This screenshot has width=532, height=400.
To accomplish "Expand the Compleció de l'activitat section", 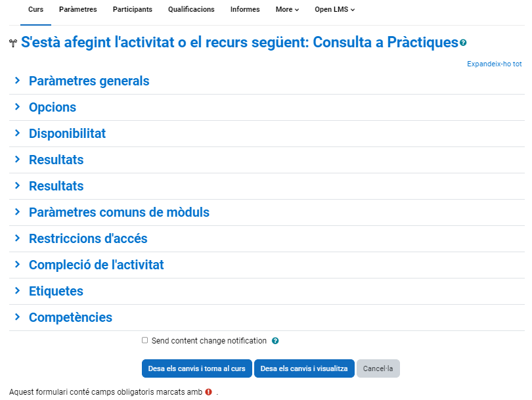I will click(96, 265).
